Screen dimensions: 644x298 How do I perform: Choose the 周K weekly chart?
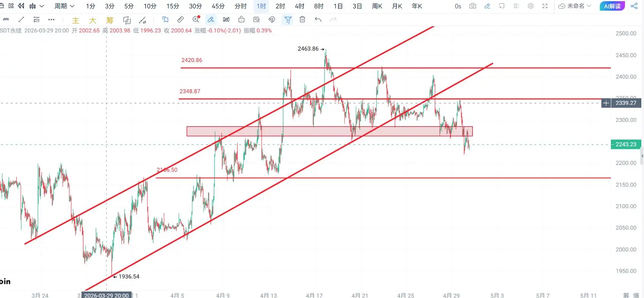tap(377, 6)
